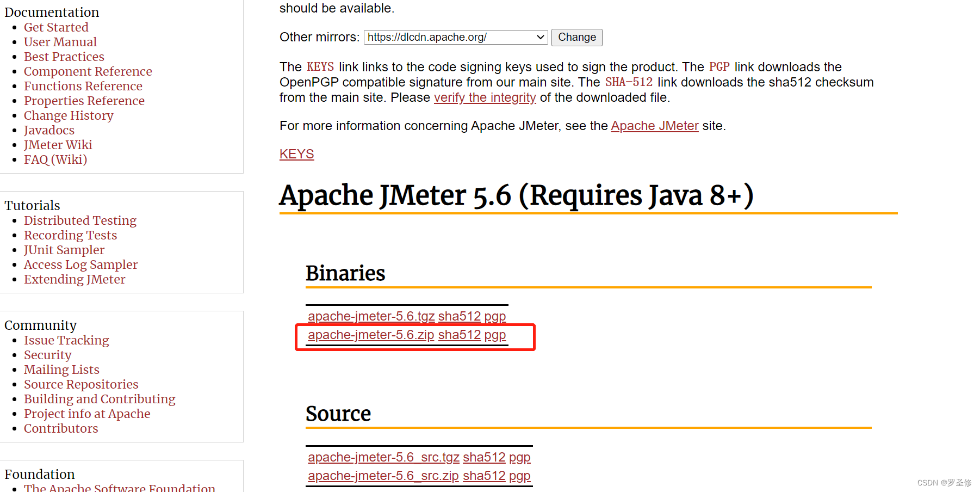Open the Distributed Testing tutorial
The width and height of the screenshot is (980, 492).
pyautogui.click(x=80, y=220)
